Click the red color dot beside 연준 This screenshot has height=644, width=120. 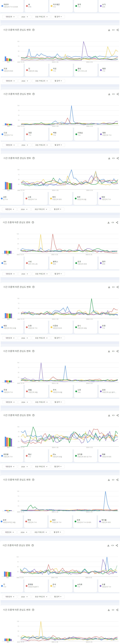point(27,134)
